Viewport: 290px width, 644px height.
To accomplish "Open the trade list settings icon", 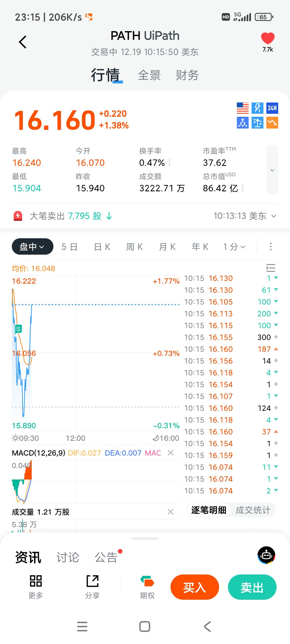I will (271, 268).
